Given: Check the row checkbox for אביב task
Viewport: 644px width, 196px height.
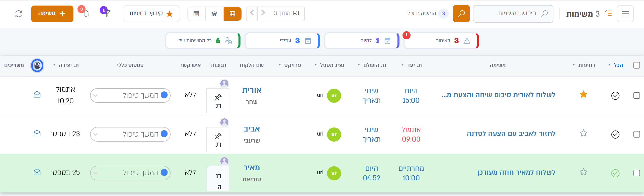Looking at the screenshot, I should pos(637,134).
